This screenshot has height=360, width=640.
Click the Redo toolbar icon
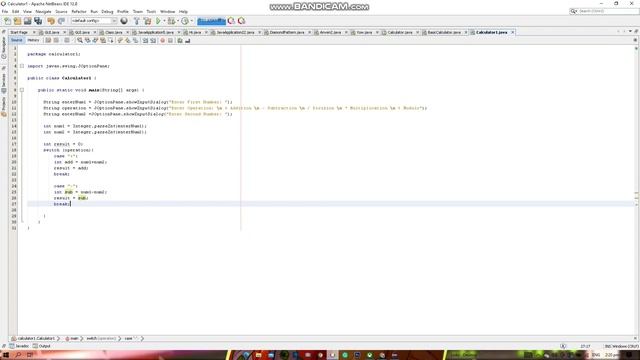point(61,21)
